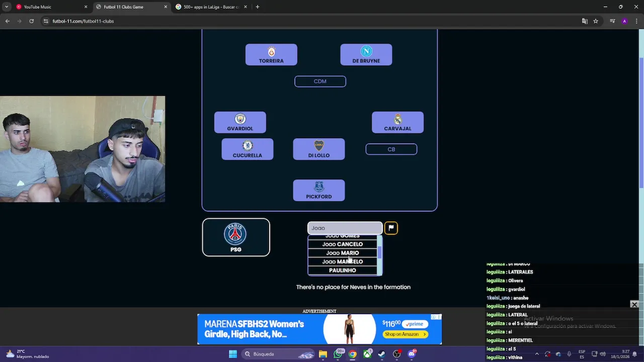This screenshot has height=362, width=644.
Task: Click the translate page icon
Action: pyautogui.click(x=585, y=21)
